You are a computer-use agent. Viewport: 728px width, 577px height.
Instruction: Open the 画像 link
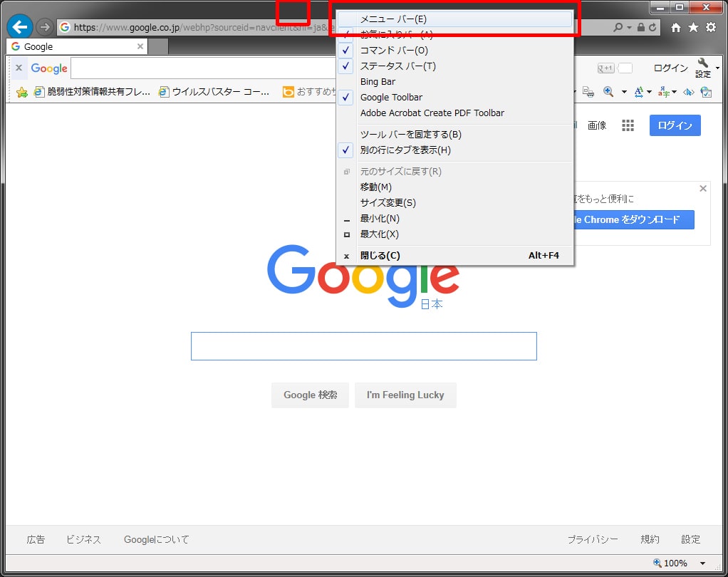coord(597,125)
